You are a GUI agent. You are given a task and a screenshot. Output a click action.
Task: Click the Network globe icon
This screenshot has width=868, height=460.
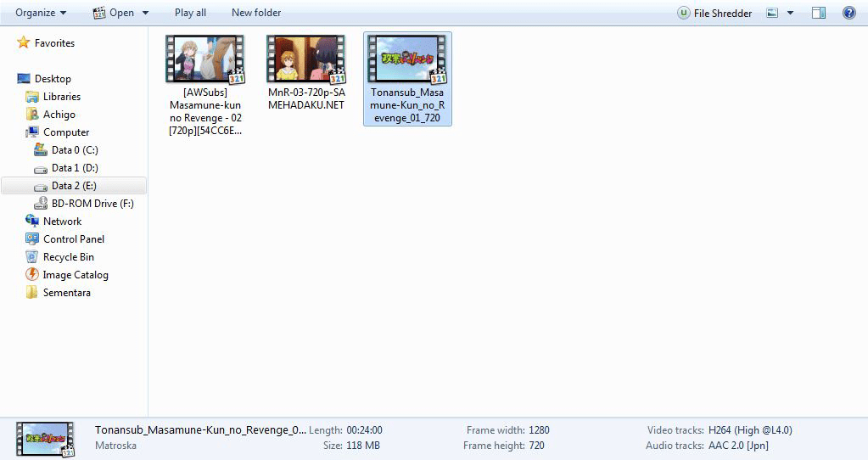click(x=32, y=221)
